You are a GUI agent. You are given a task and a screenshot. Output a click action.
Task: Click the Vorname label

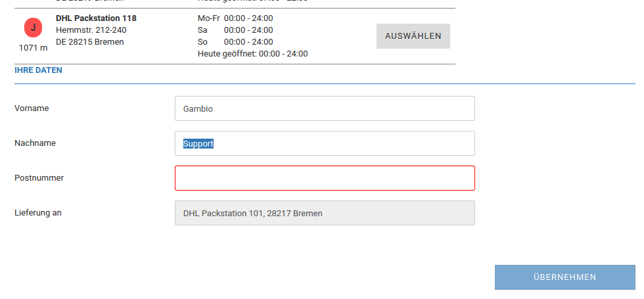32,108
